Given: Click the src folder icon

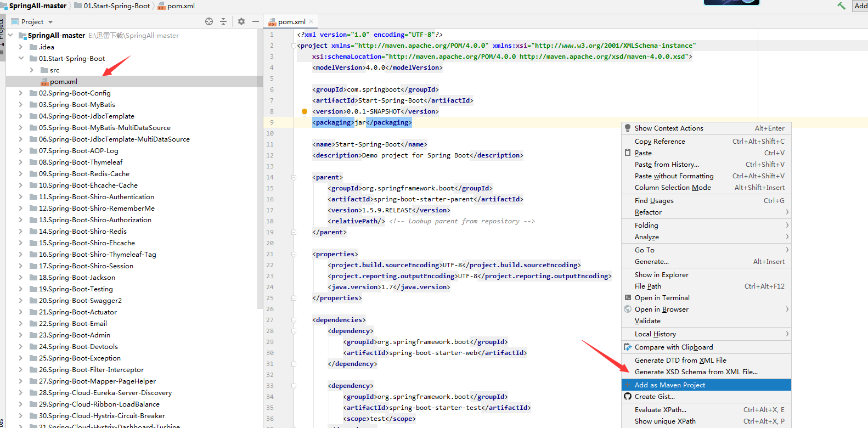Looking at the screenshot, I should [44, 70].
